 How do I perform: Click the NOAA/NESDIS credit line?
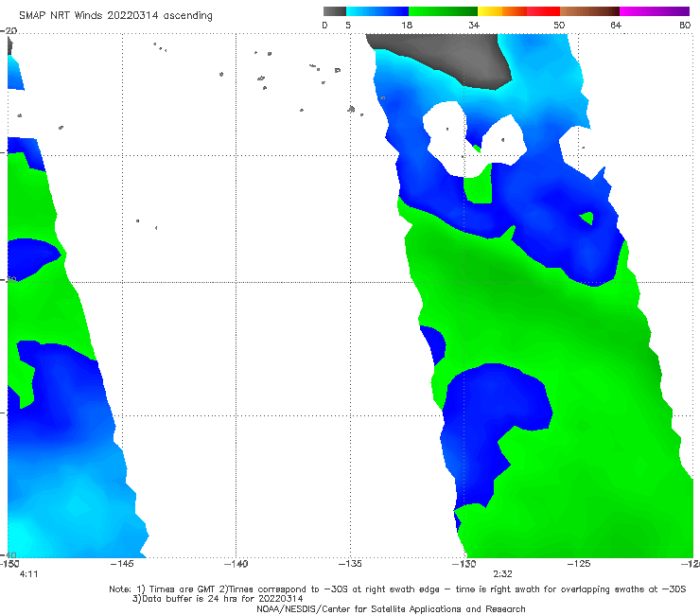pos(391,609)
